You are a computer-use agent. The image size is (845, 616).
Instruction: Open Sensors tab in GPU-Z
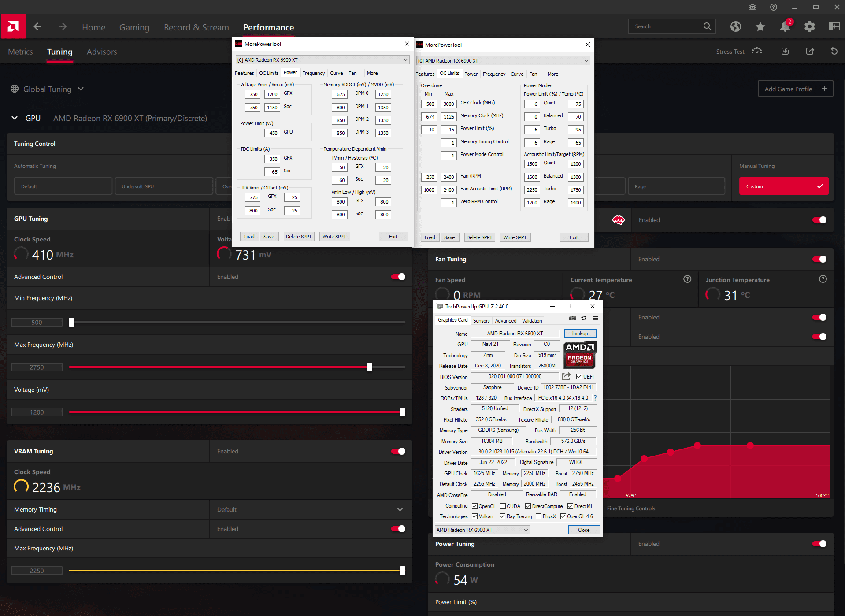point(481,321)
